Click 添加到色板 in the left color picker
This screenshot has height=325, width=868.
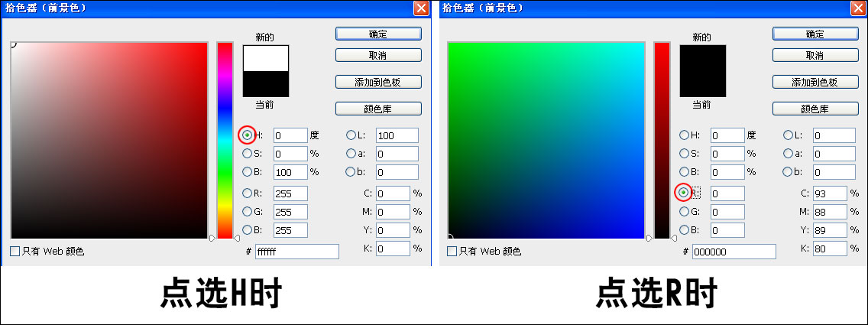tap(378, 82)
